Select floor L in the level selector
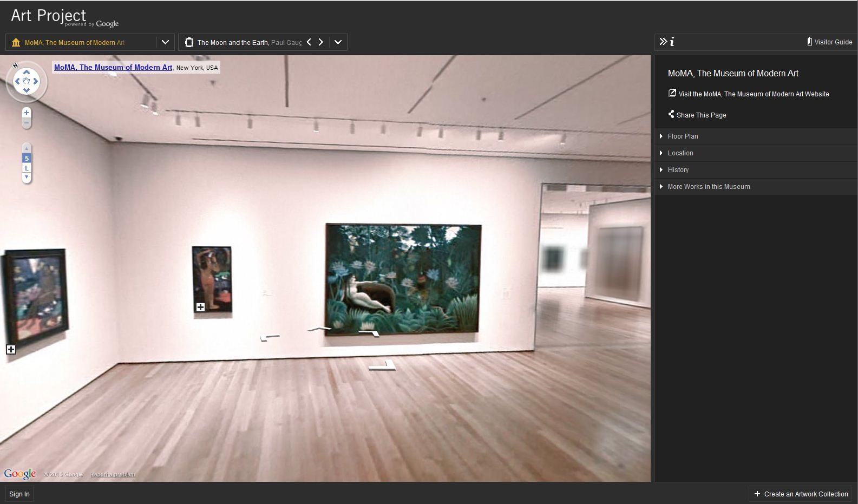Viewport: 858px width, 504px height. 27,168
